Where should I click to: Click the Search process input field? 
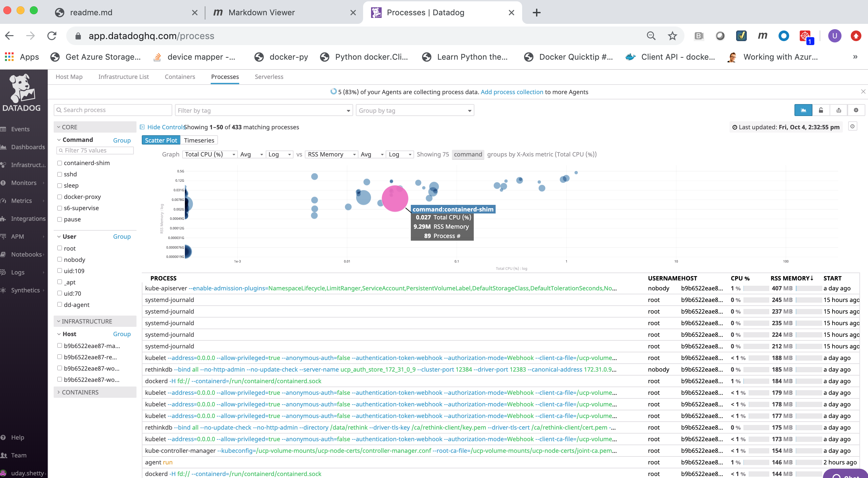pyautogui.click(x=113, y=110)
